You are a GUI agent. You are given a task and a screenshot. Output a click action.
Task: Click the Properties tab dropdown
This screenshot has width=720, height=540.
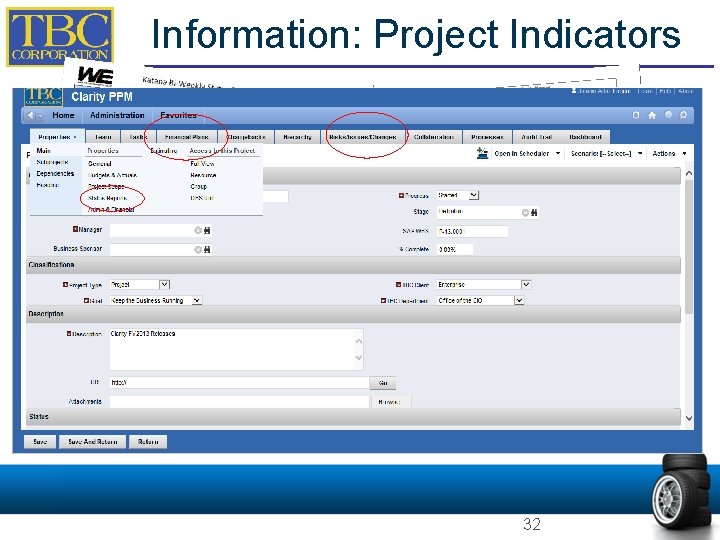(x=57, y=137)
